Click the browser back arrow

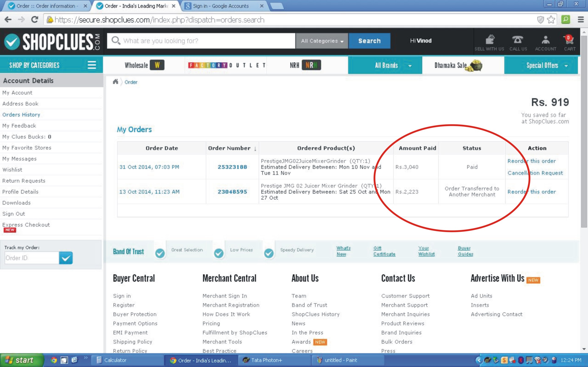pos(8,20)
